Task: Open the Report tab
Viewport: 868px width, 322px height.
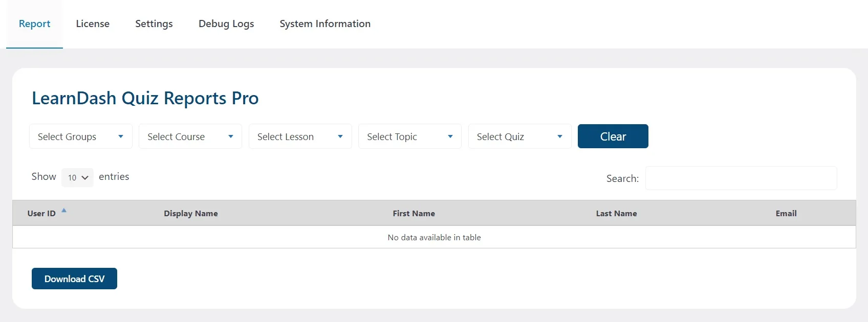Action: click(x=34, y=24)
